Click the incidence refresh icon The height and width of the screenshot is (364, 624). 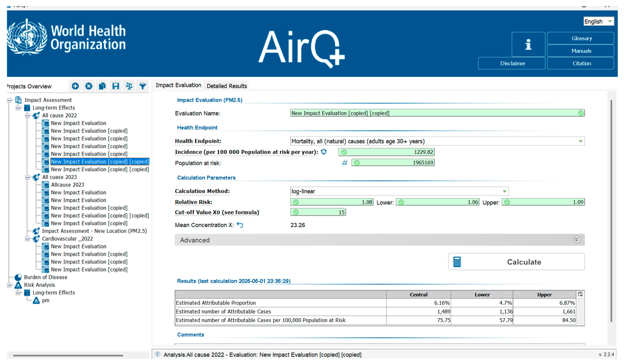pos(324,152)
